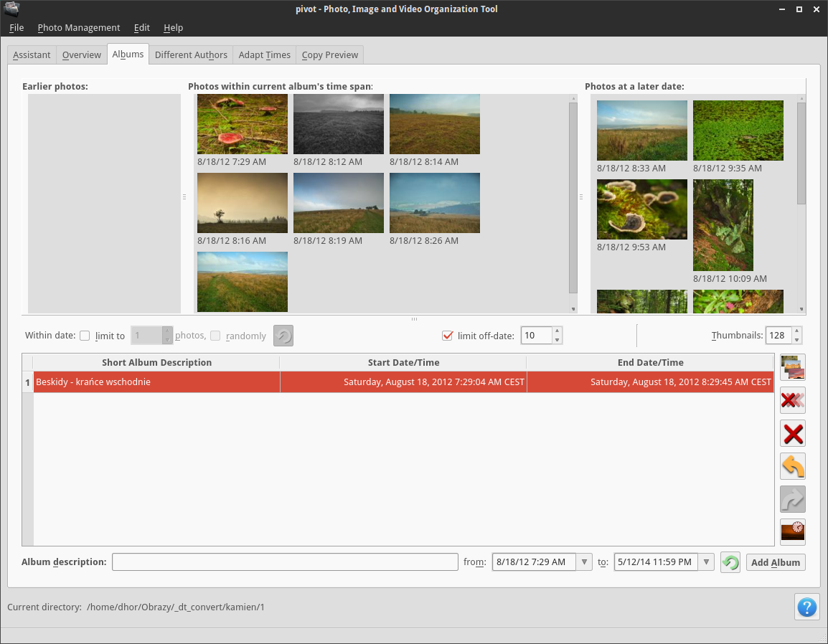Click the end time cell ending 8:29:45 AM CEST
Image resolution: width=828 pixels, height=644 pixels.
click(651, 382)
